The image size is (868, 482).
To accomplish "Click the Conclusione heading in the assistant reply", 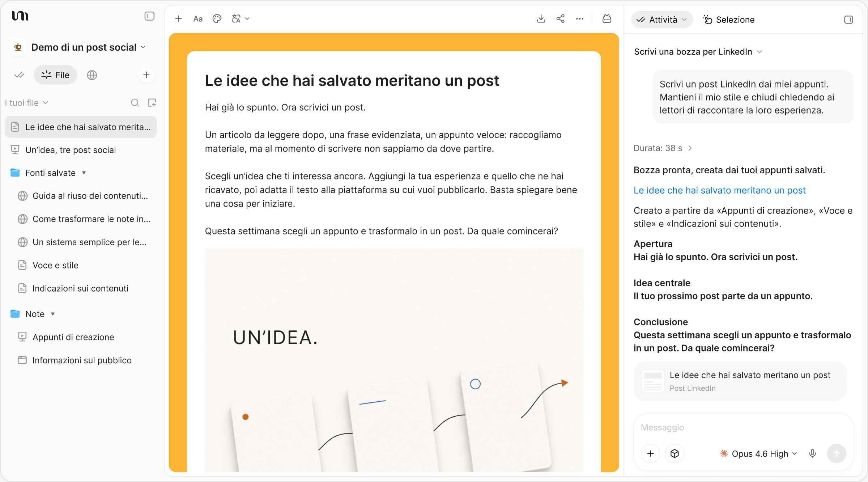I will [x=661, y=322].
